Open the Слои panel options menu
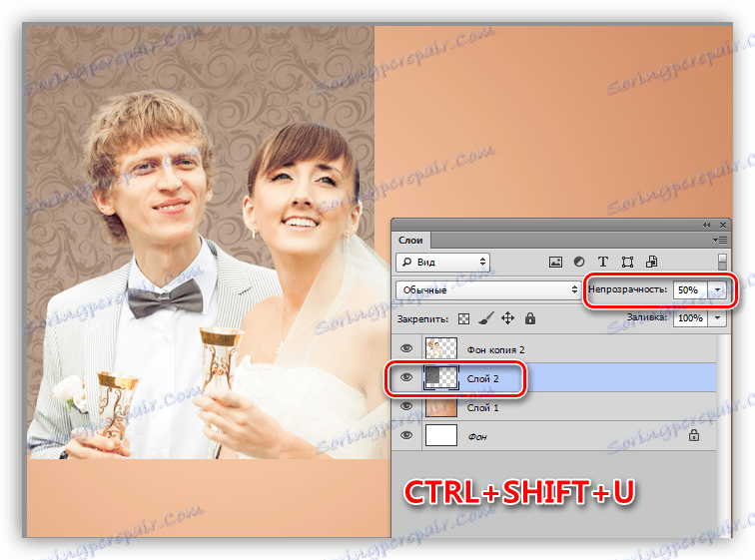Viewport: 755px width, 560px height. coord(720,240)
